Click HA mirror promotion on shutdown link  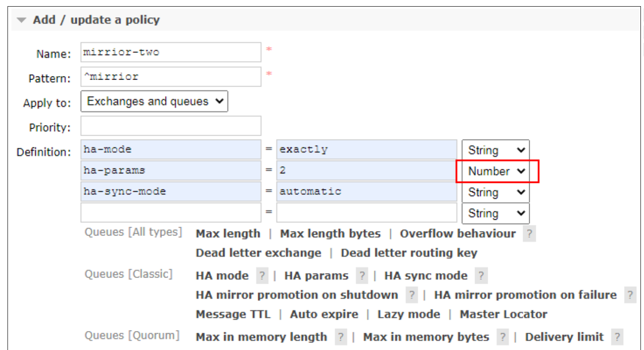point(297,295)
